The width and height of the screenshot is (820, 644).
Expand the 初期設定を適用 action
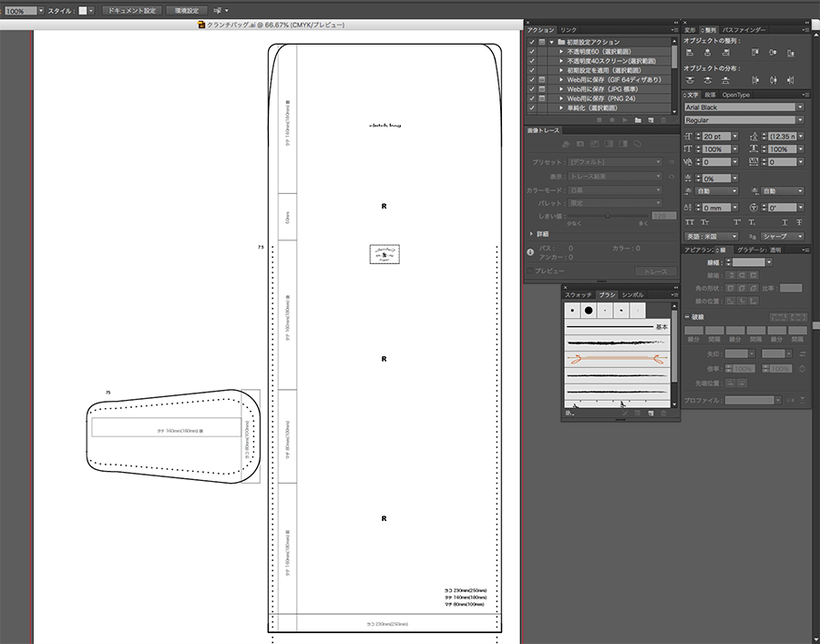561,70
